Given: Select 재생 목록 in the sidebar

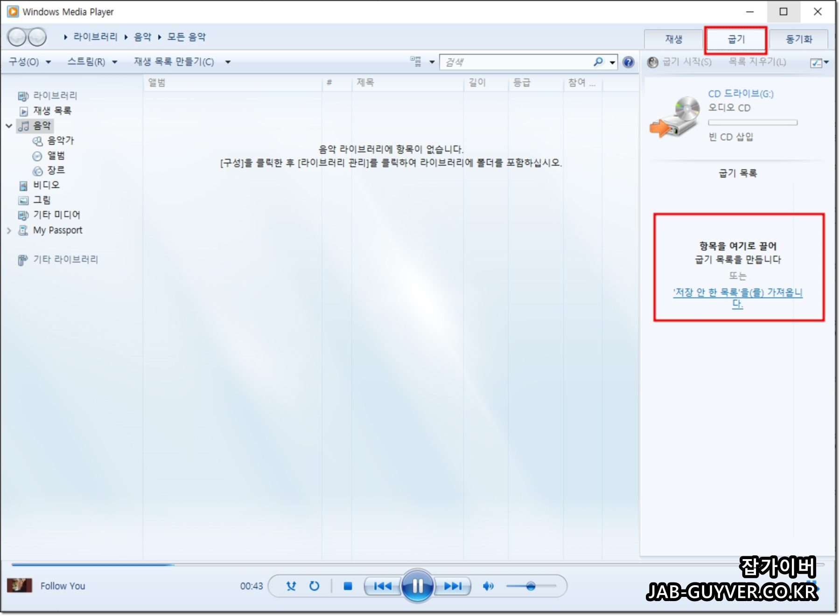Looking at the screenshot, I should coord(52,111).
